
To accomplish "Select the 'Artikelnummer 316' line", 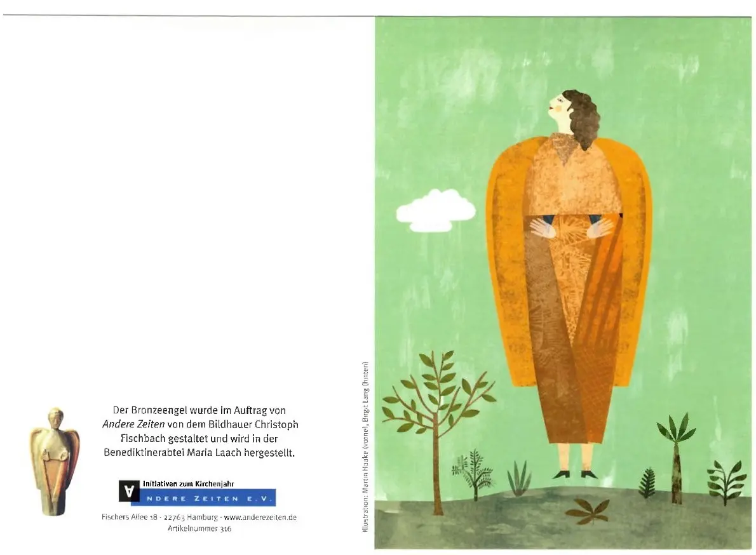I will point(199,528).
